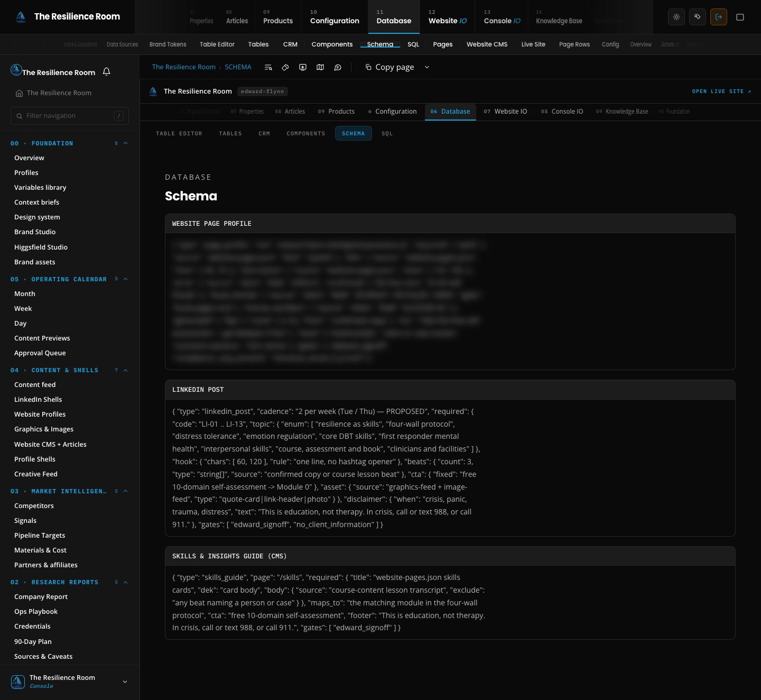Viewport: 761px width, 700px height.
Task: Open the map icon in breadcrumb toolbar
Action: coord(320,67)
